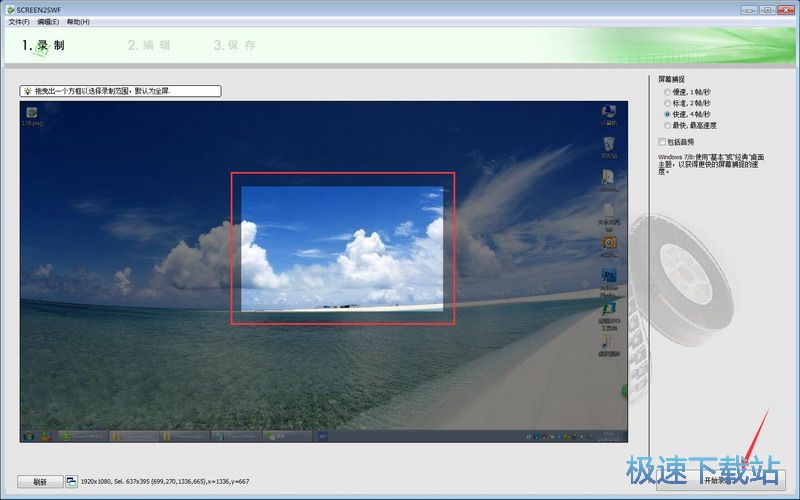Open the 文件(F) menu
Viewport: 800px width, 500px height.
click(18, 21)
